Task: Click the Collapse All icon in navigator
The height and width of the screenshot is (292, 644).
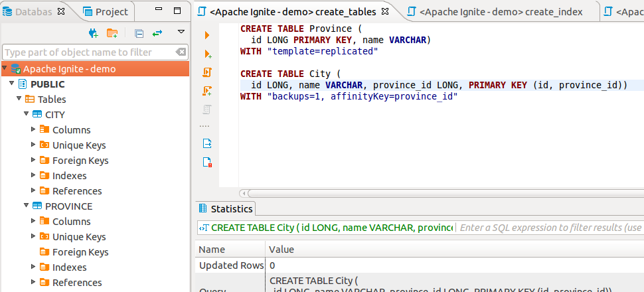Action: 139,34
